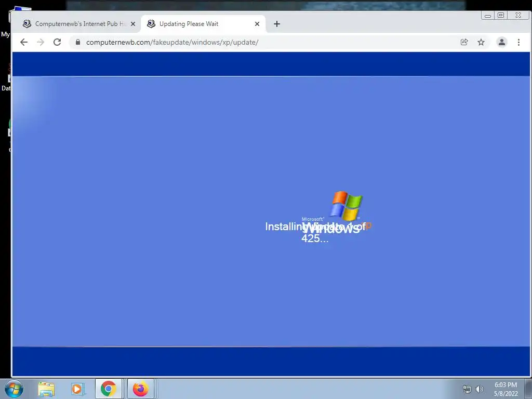
Task: Reload the fake update page
Action: pos(57,42)
